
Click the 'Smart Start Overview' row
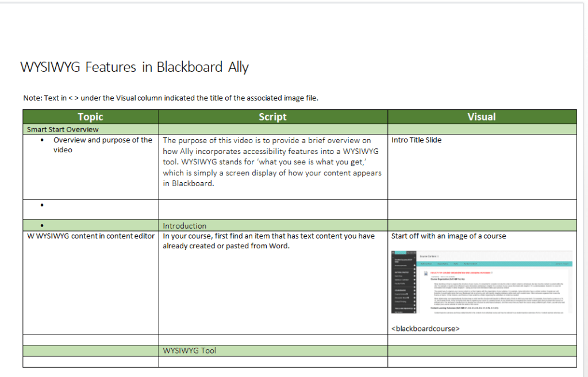pos(63,129)
